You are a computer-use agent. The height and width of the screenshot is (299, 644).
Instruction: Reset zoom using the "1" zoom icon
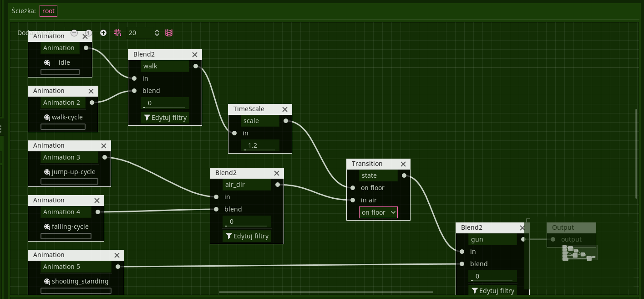(x=88, y=33)
